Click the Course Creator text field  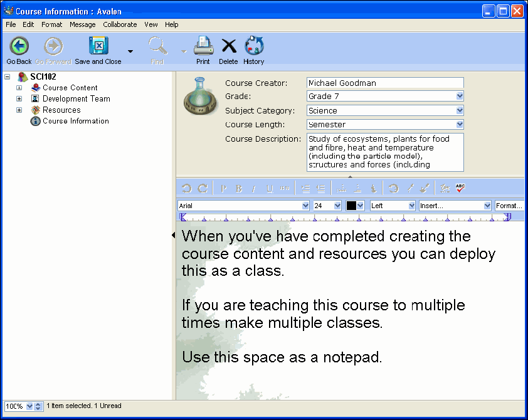pyautogui.click(x=385, y=83)
